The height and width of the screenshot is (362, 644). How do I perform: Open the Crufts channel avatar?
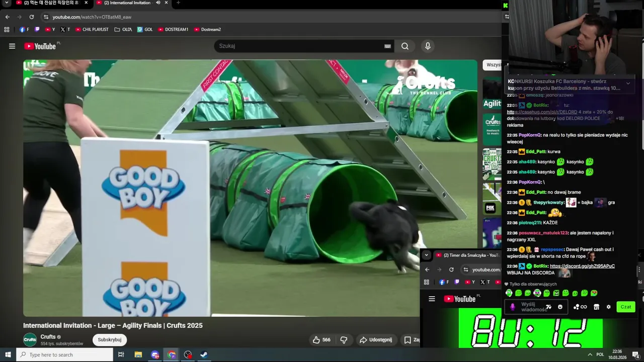pos(30,339)
